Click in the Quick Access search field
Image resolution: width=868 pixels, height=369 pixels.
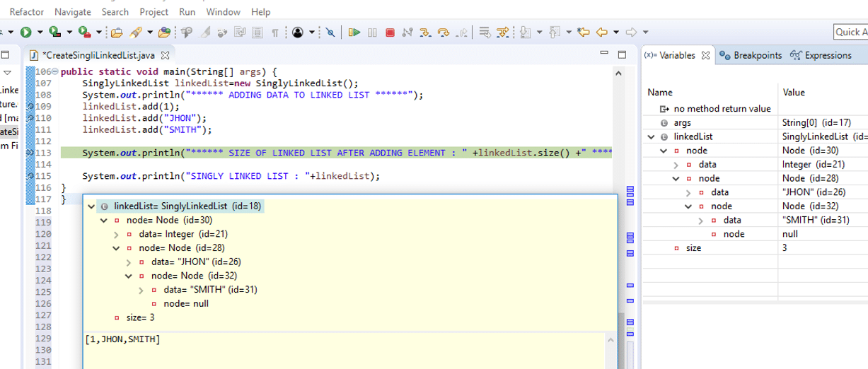(x=850, y=32)
